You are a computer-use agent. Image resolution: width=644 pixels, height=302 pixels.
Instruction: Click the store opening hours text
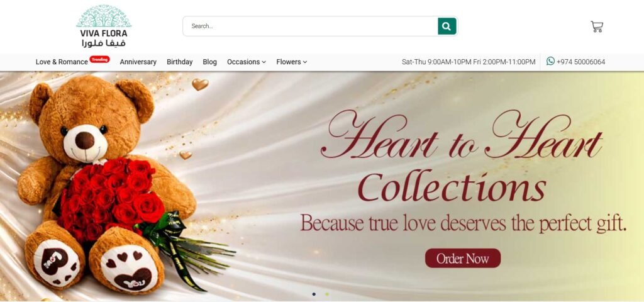pyautogui.click(x=469, y=62)
